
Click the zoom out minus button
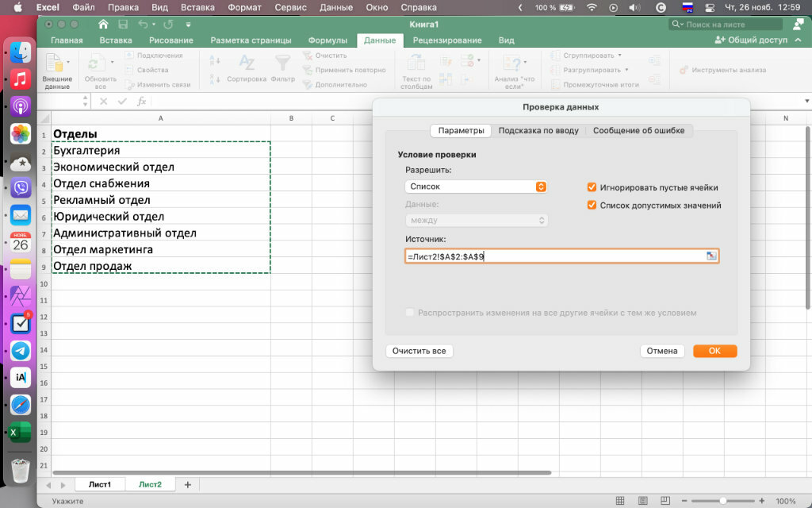685,501
